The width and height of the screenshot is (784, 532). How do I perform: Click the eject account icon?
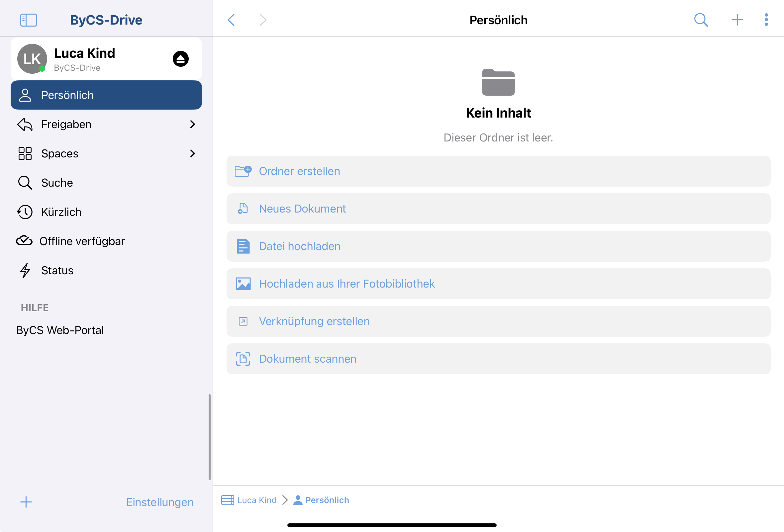tap(180, 59)
